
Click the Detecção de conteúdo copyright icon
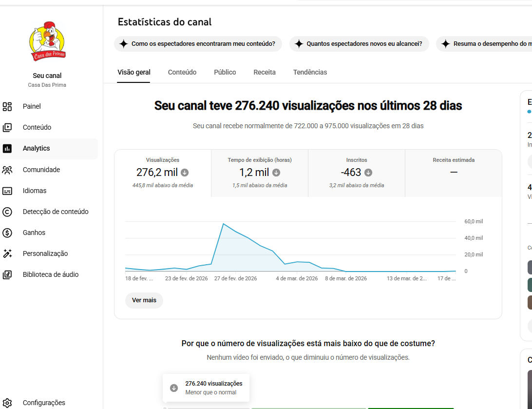(x=7, y=212)
